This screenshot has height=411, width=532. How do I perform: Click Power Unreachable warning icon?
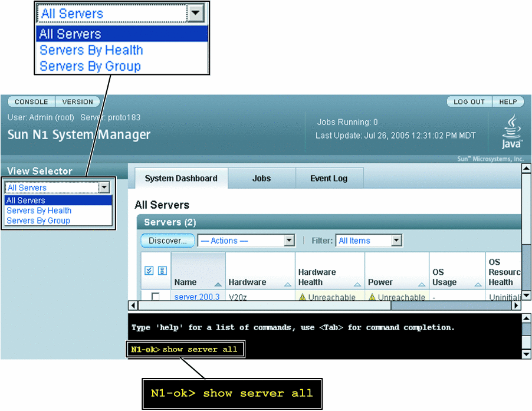click(372, 297)
